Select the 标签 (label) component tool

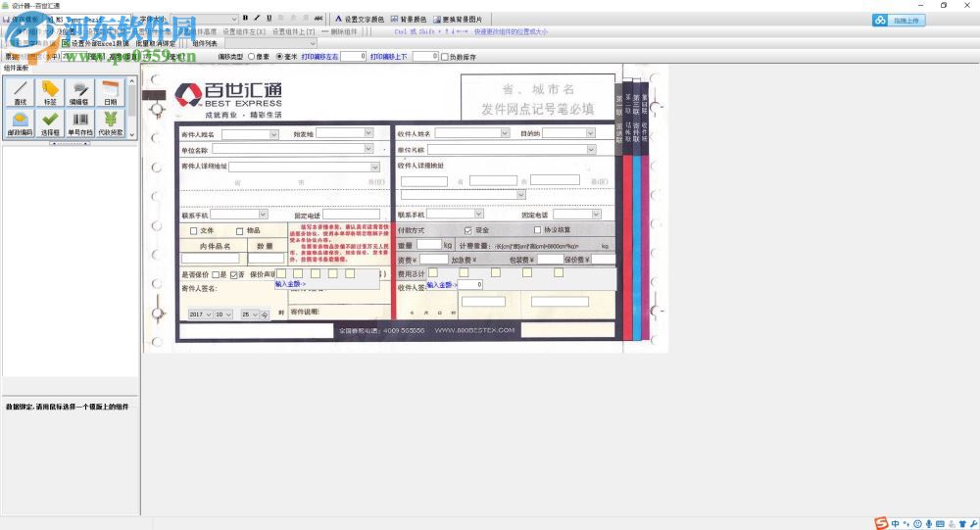50,92
